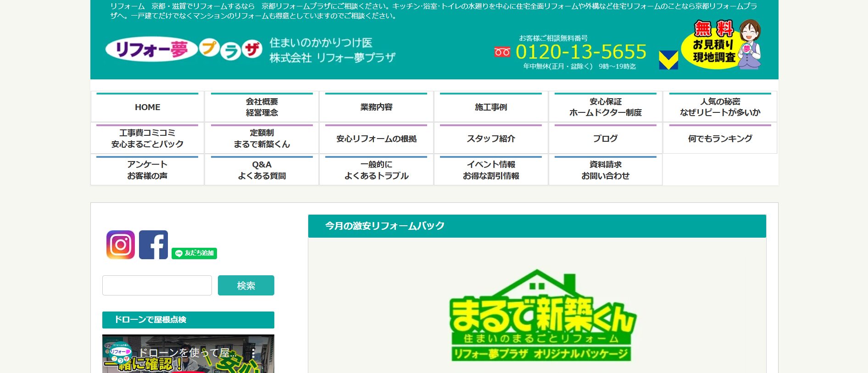Open 何でもランキング menu item

click(720, 139)
